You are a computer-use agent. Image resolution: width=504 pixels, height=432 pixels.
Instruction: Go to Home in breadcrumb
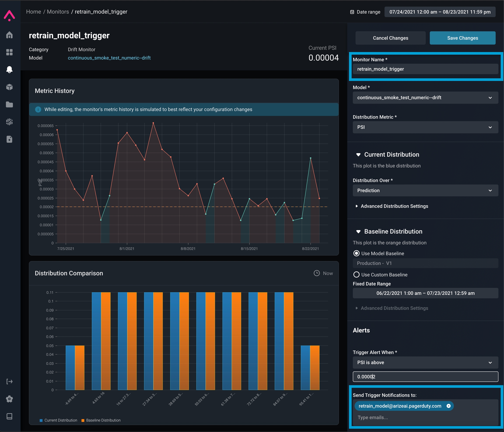[33, 12]
